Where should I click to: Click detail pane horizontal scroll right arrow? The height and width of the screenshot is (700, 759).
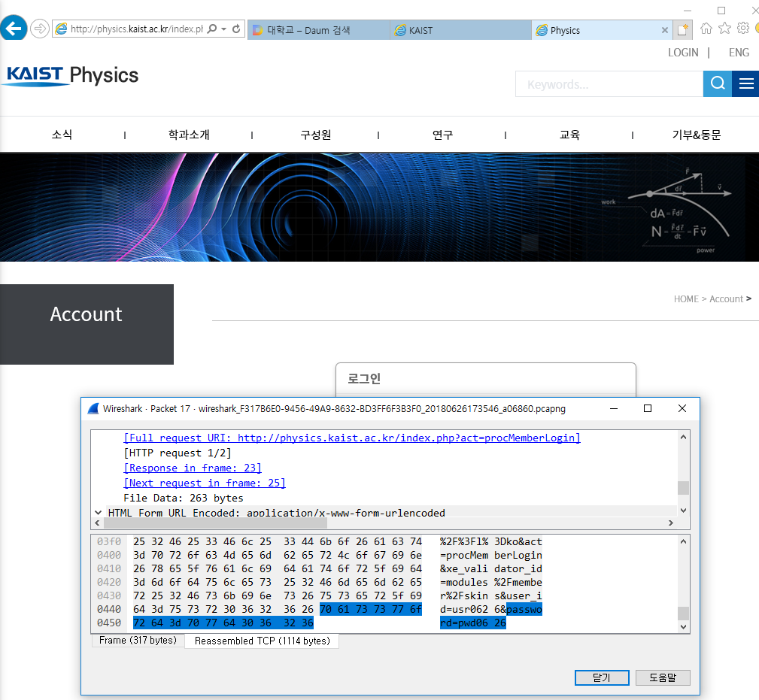tap(670, 523)
